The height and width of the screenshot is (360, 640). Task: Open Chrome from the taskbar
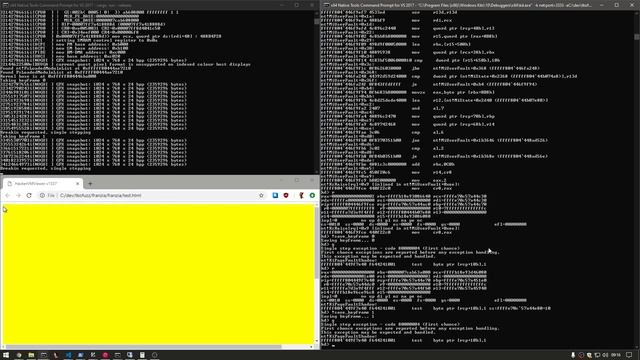19,355
